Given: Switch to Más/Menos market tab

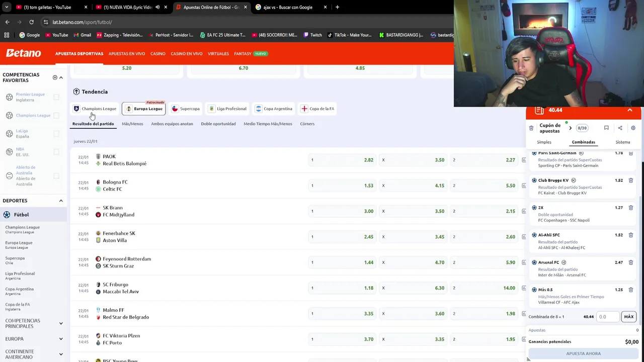Looking at the screenshot, I should tap(132, 124).
